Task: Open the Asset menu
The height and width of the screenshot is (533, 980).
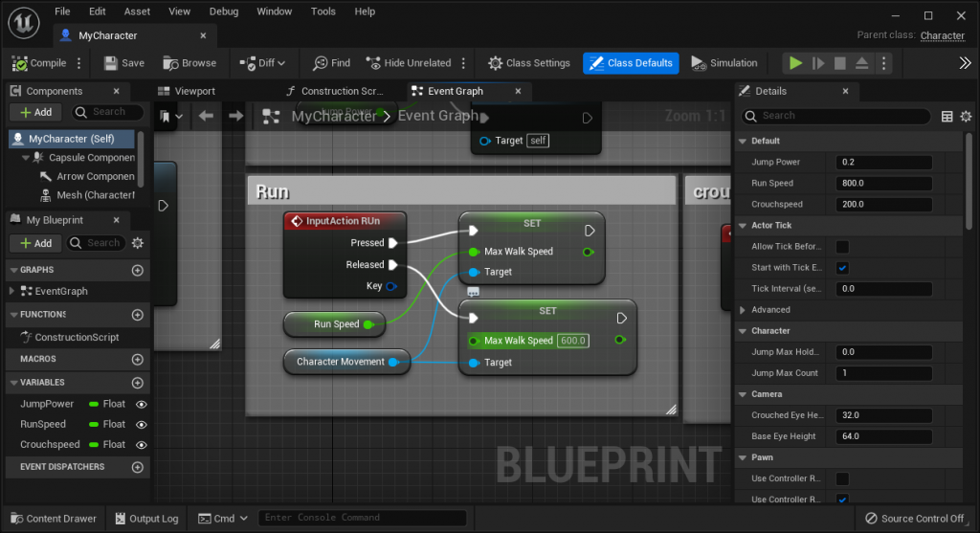Action: [137, 11]
